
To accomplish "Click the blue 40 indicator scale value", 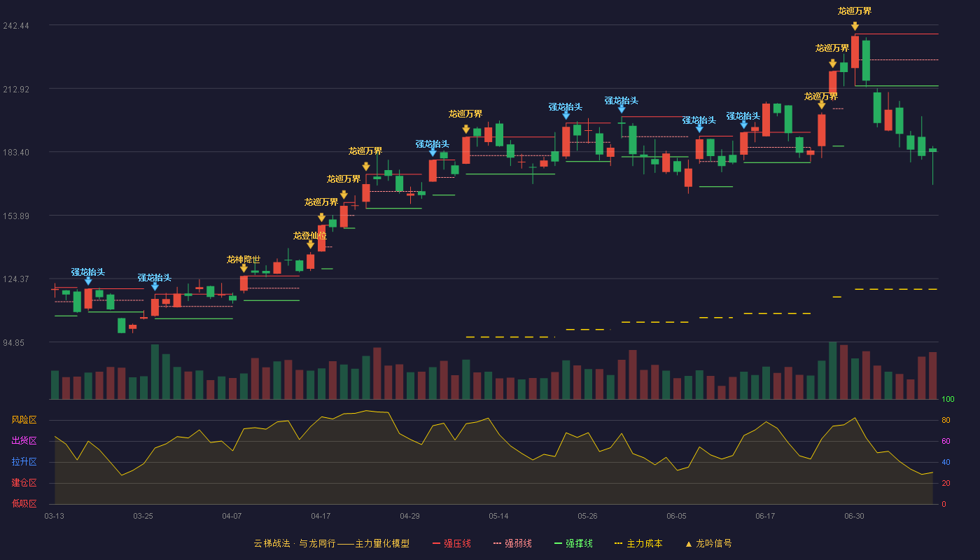I will click(x=946, y=462).
